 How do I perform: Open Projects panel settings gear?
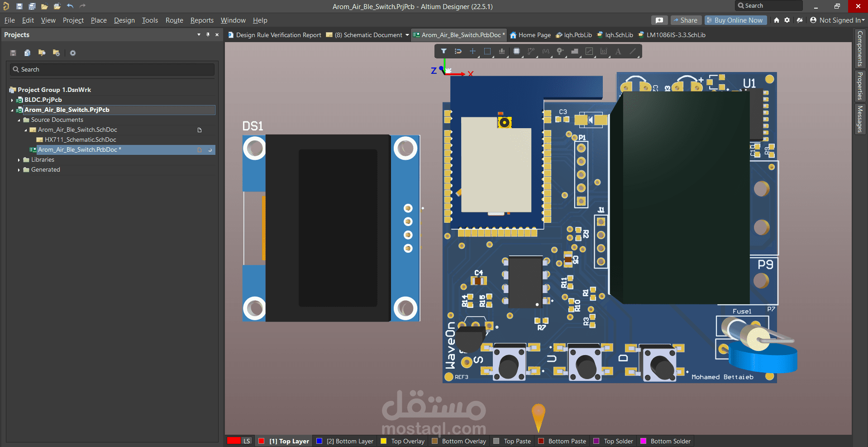pos(73,53)
